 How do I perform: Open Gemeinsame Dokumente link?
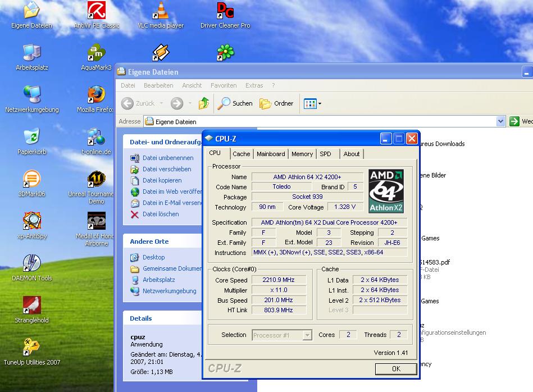click(x=166, y=268)
